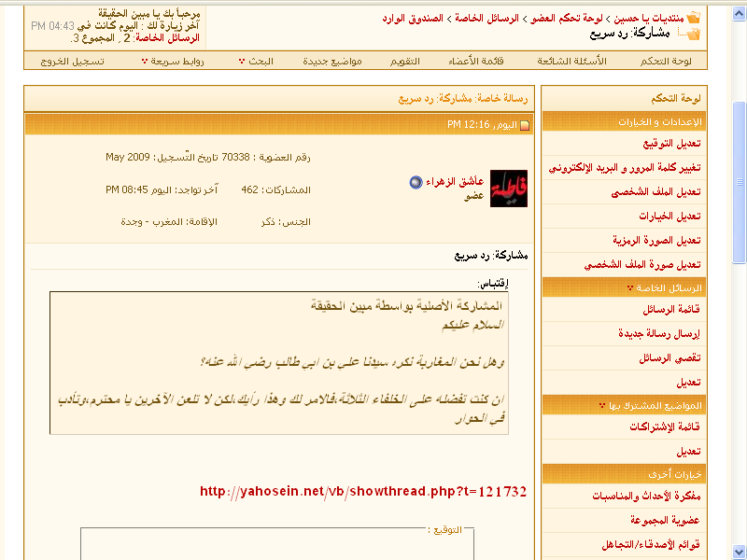Select تعديل التوقيع in the sidebar
The width and height of the screenshot is (747, 560).
point(671,144)
